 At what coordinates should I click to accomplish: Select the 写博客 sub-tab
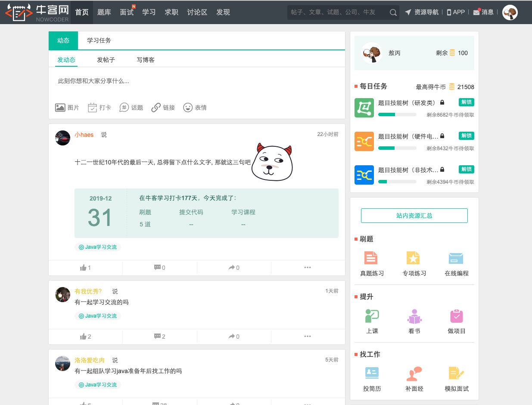[x=146, y=60]
